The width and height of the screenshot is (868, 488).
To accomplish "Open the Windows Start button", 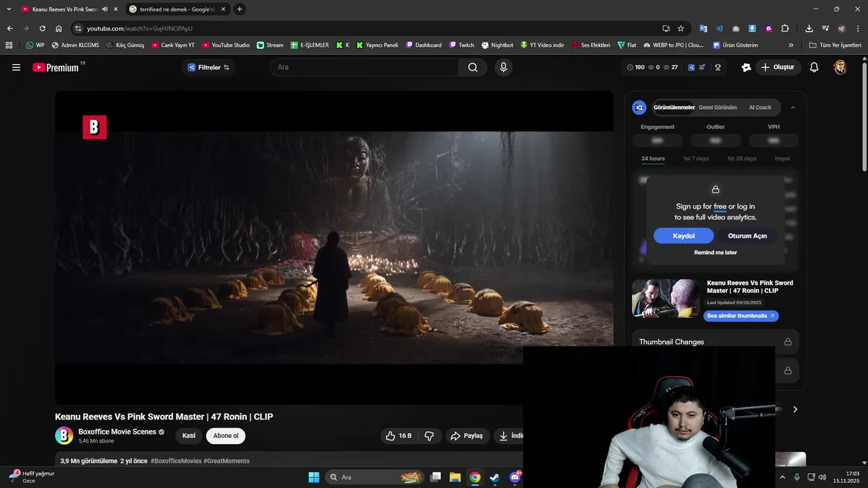I will [x=314, y=477].
